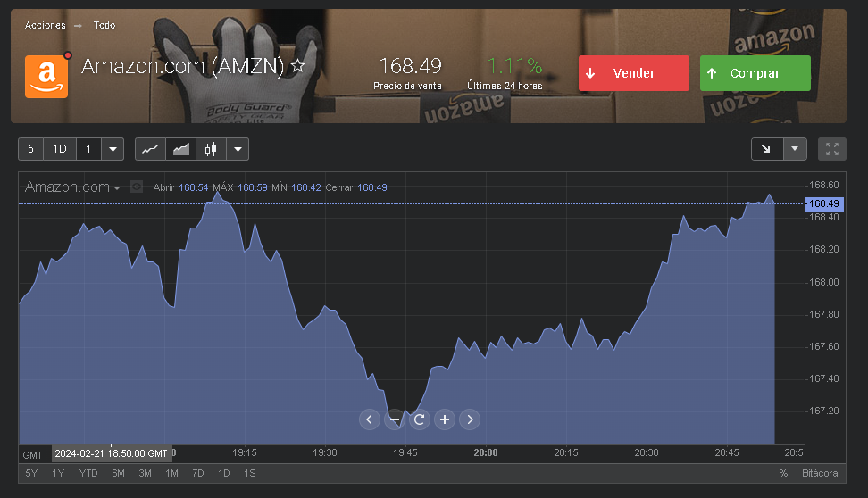The height and width of the screenshot is (498, 868).
Task: Pan chart right with arrow control
Action: (x=470, y=419)
